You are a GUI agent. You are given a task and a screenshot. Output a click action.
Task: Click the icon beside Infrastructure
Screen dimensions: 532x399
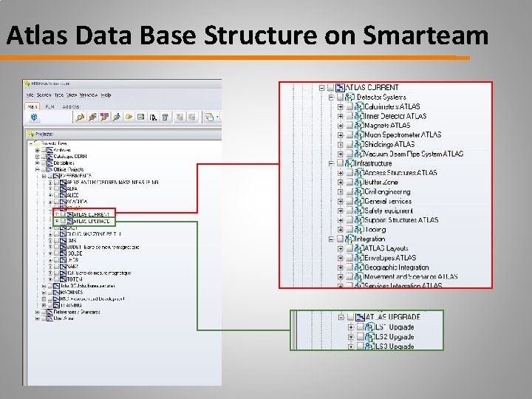(x=349, y=163)
